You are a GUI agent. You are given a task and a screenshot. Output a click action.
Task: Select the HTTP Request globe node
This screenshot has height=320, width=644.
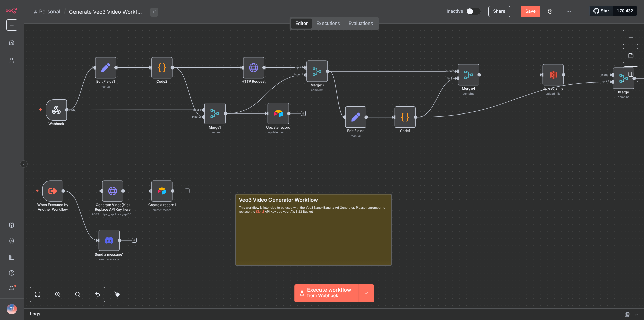point(253,68)
